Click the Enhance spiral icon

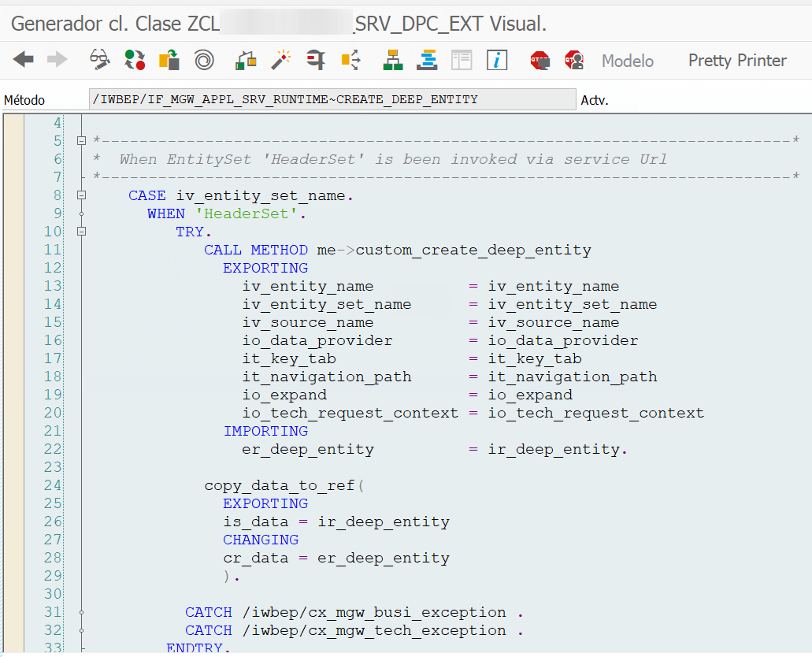[204, 60]
